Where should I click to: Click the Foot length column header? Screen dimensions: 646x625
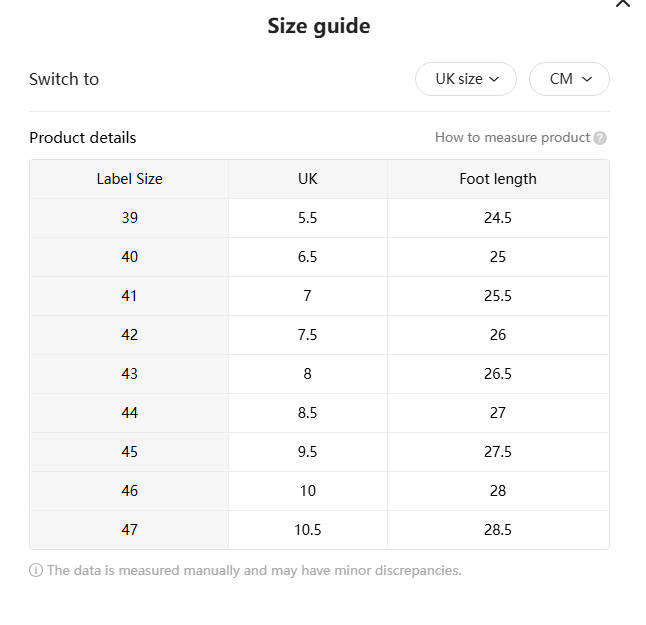[498, 179]
